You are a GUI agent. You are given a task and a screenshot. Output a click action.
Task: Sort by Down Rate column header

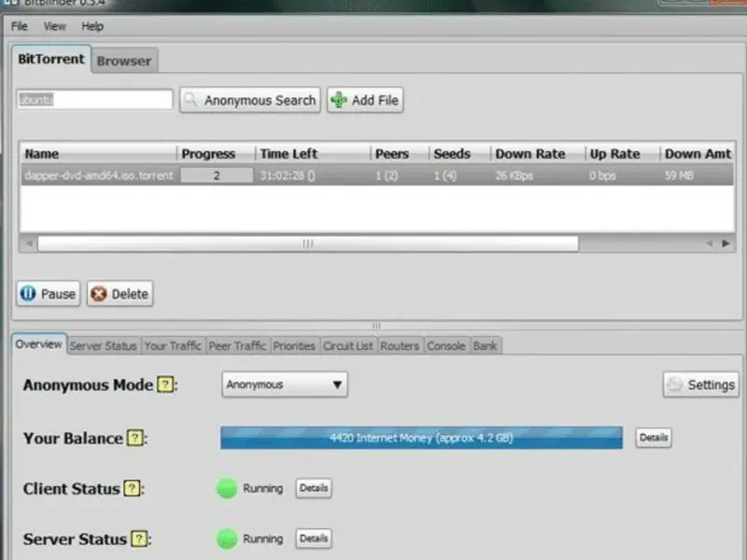point(538,154)
